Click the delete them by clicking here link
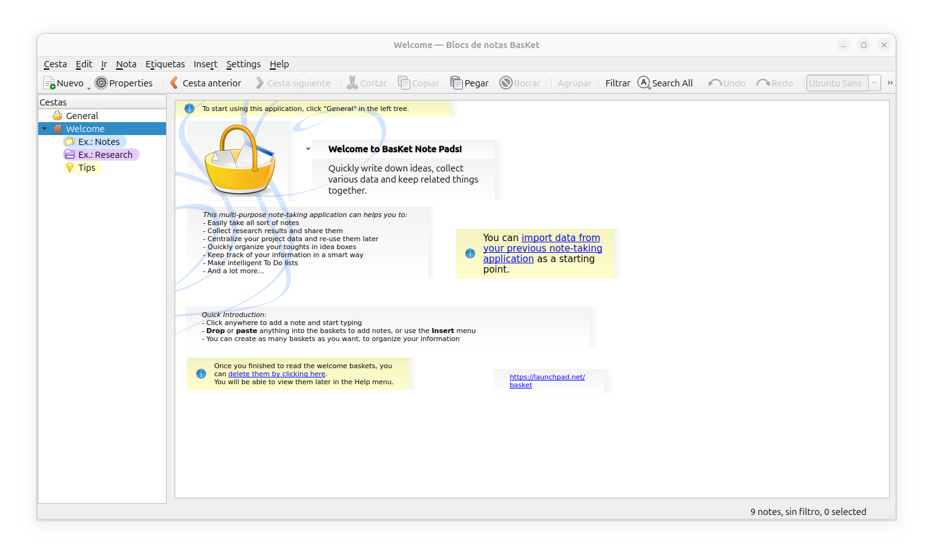 (x=276, y=374)
